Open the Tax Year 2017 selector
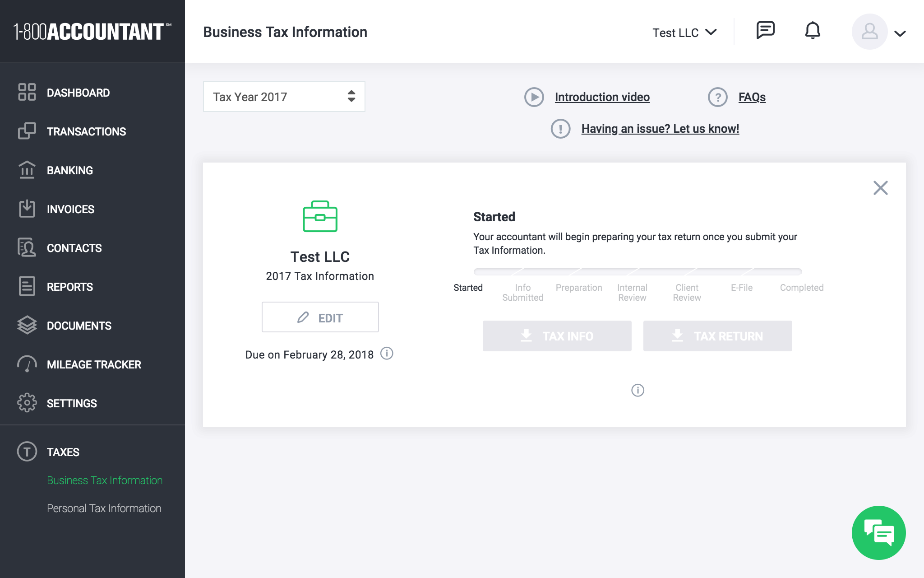924x578 pixels. [x=284, y=97]
